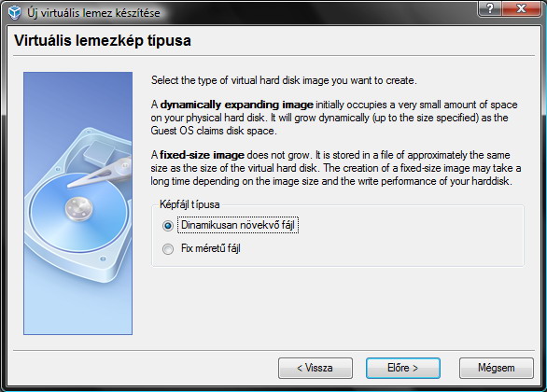The image size is (547, 392).
Task: Click the 'Képfájl típusa' group box label
Action: pos(189,204)
